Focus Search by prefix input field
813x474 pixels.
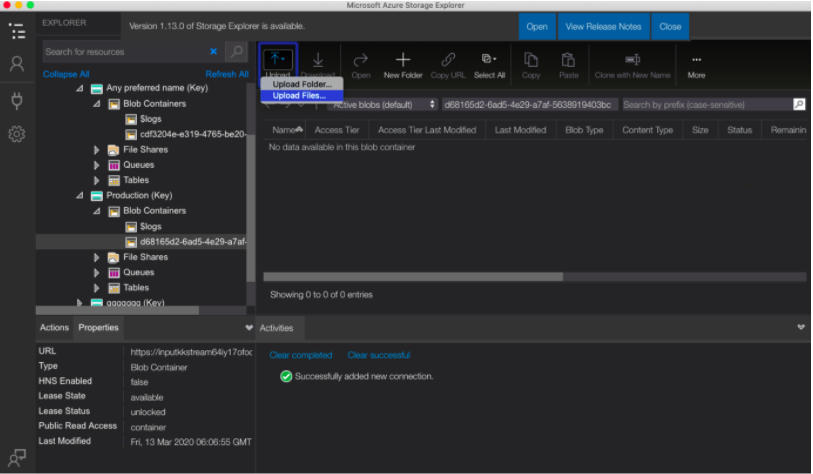708,104
